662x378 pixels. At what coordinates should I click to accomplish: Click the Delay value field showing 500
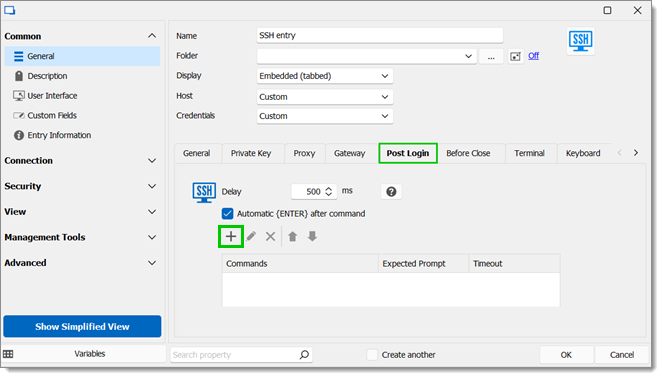(x=314, y=192)
